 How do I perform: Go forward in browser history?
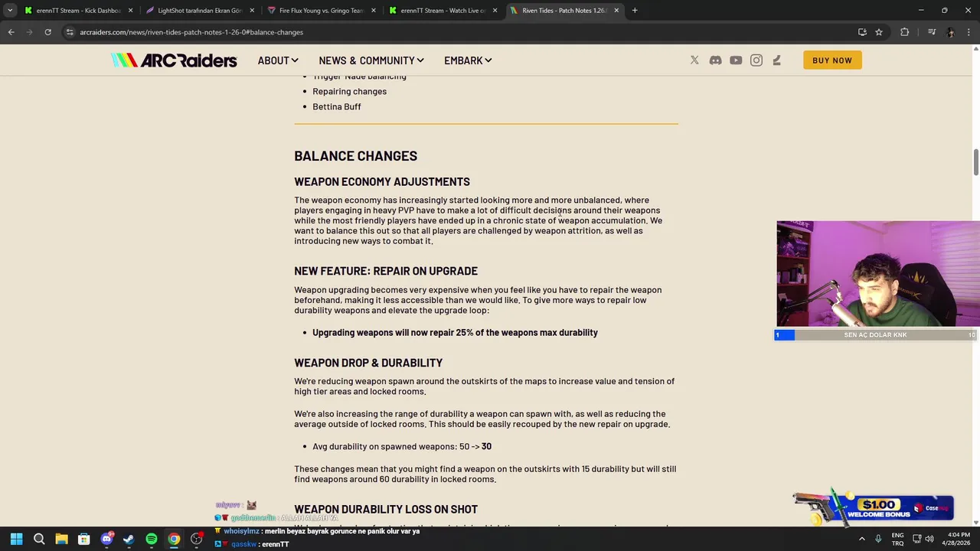(x=29, y=32)
